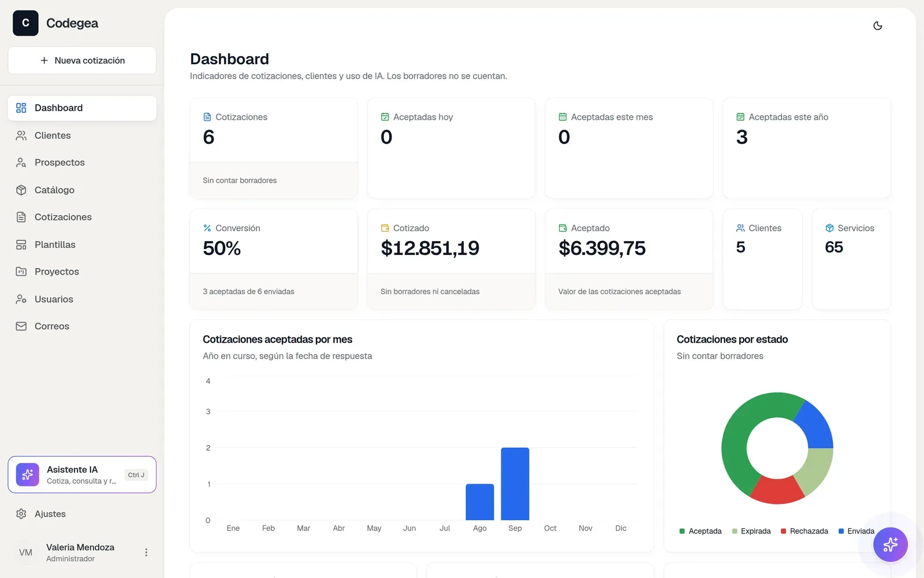Click '3 aceptadas de 6 enviadas' text
This screenshot has width=924, height=578.
[248, 292]
